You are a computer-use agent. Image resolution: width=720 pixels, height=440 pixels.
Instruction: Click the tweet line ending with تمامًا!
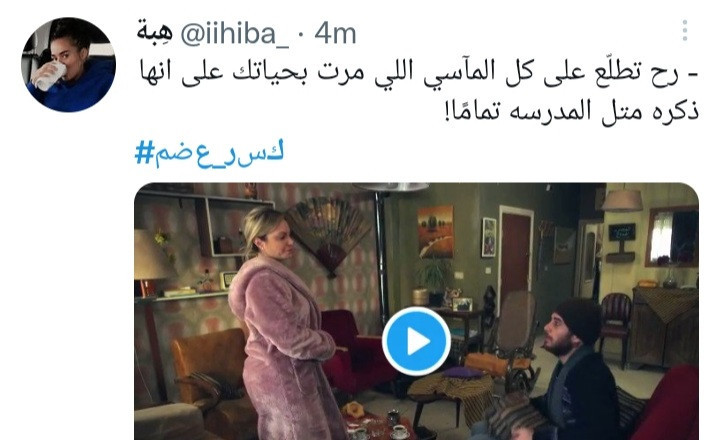point(572,112)
